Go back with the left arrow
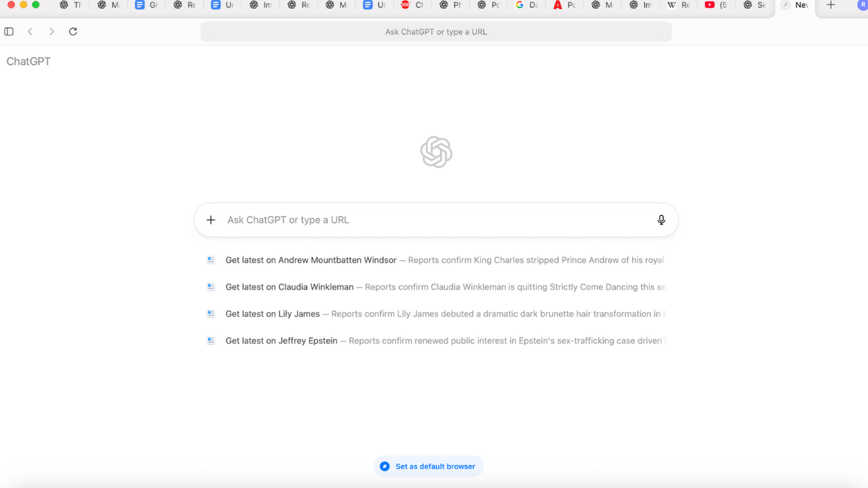Viewport: 868px width, 488px height. [30, 32]
